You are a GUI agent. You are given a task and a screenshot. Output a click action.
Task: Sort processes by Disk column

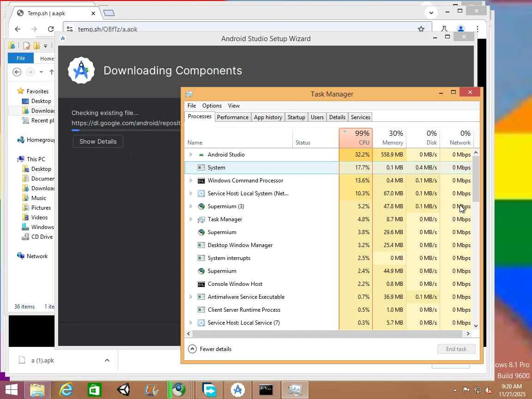(423, 138)
